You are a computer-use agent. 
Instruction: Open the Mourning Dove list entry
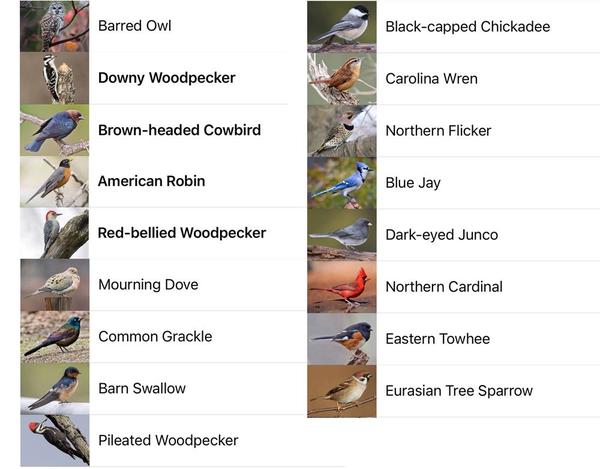point(148,285)
